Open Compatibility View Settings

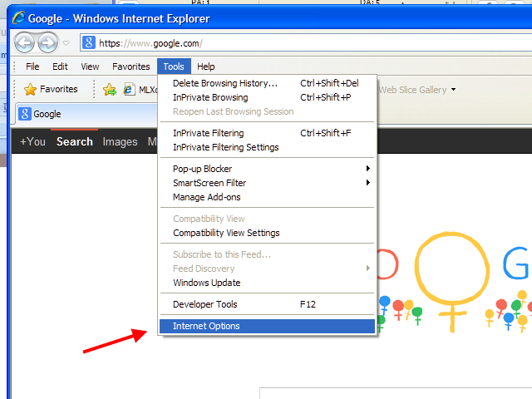click(x=267, y=233)
